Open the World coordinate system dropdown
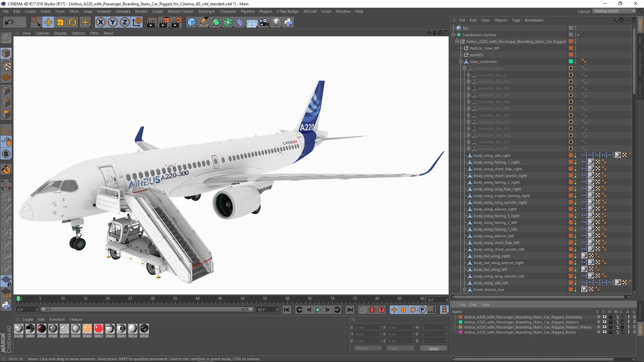The height and width of the screenshot is (362, 644). pos(368,348)
